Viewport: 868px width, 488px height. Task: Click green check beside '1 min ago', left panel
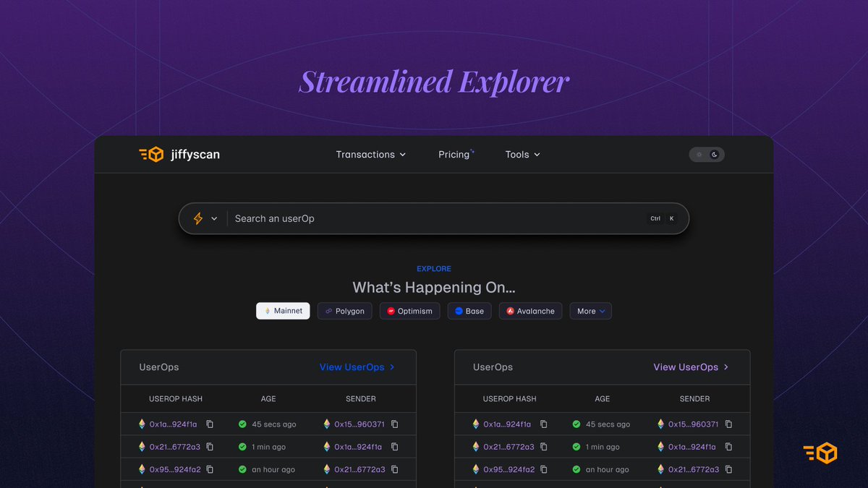242,447
